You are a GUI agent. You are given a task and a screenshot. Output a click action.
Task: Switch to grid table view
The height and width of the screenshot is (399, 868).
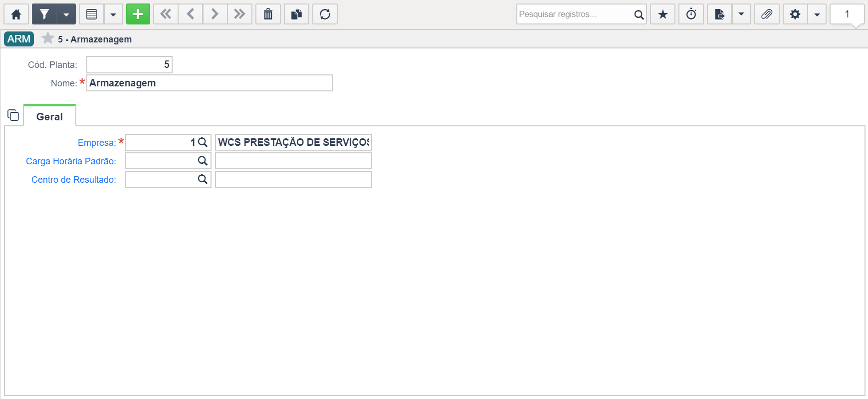tap(92, 14)
